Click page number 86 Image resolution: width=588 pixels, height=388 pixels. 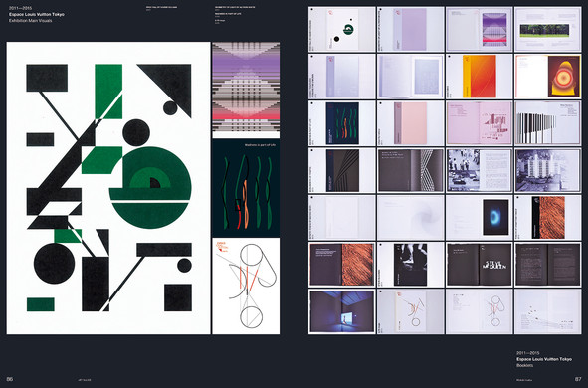[10, 379]
